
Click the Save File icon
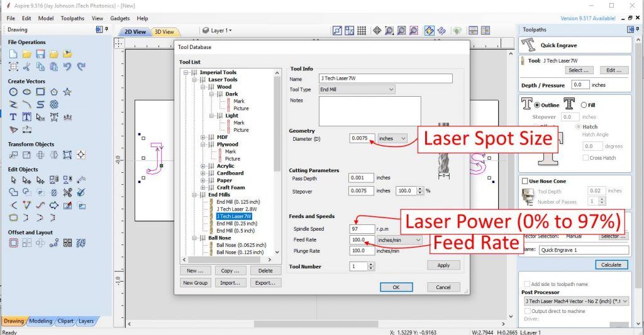(x=40, y=54)
